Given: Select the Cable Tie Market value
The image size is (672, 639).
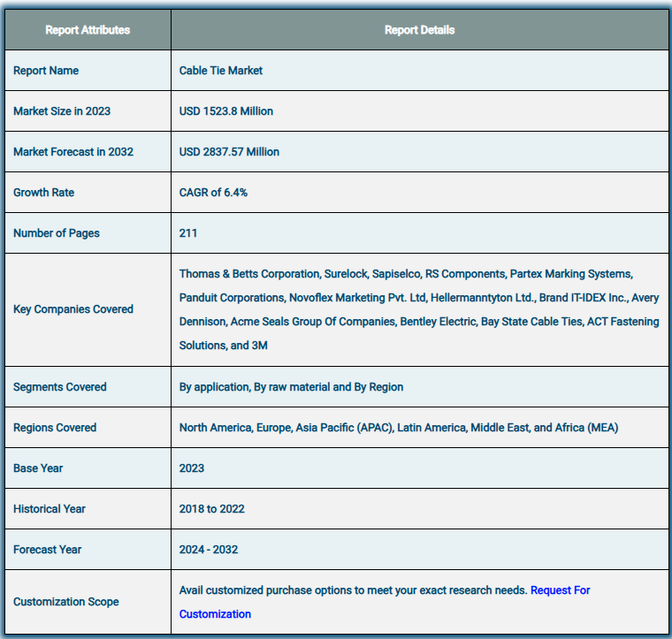Looking at the screenshot, I should [x=221, y=71].
